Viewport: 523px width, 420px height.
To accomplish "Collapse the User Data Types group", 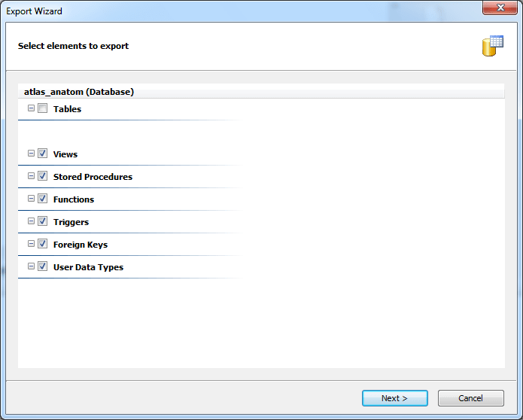I will pos(31,266).
